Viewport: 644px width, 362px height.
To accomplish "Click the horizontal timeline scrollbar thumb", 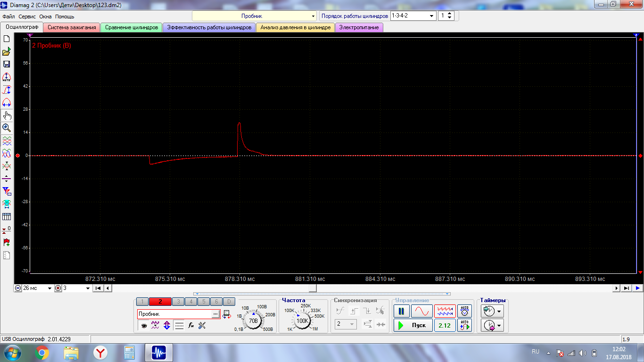I will pos(313,288).
